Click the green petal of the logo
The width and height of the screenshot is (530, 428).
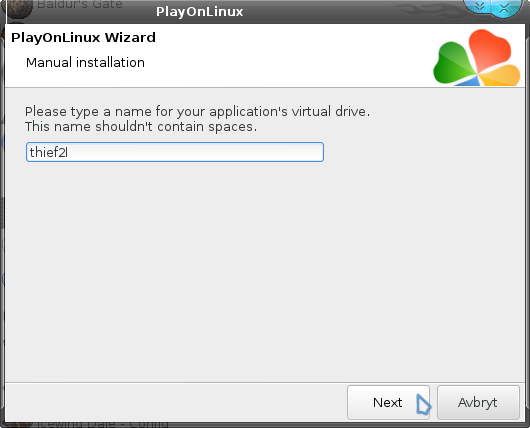coord(452,63)
